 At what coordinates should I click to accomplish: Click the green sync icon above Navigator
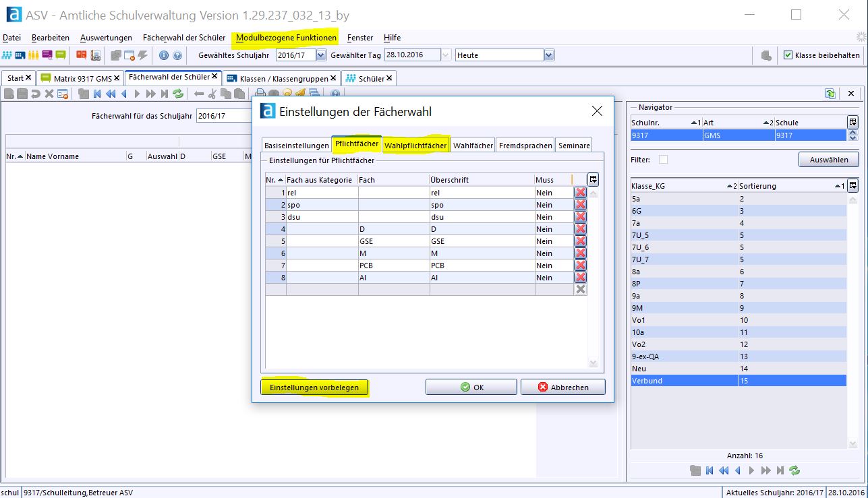click(830, 94)
